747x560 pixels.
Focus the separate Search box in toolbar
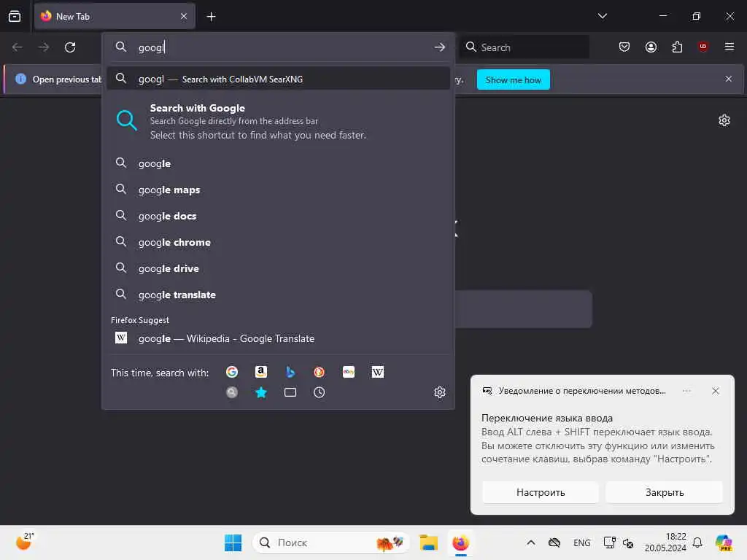(x=524, y=47)
